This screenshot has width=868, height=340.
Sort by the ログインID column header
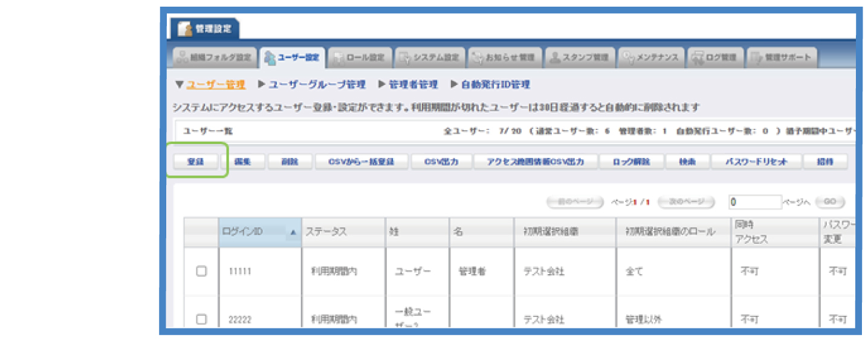260,232
